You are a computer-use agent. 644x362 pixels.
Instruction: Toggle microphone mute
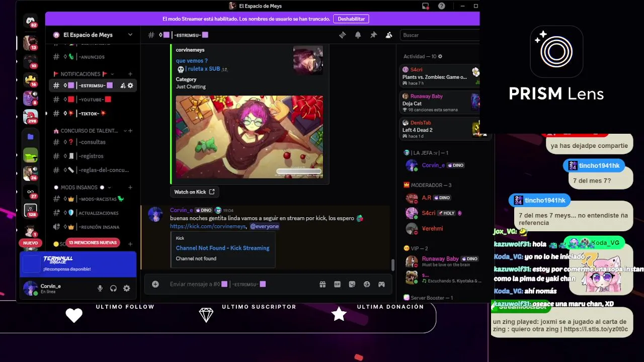pyautogui.click(x=100, y=288)
